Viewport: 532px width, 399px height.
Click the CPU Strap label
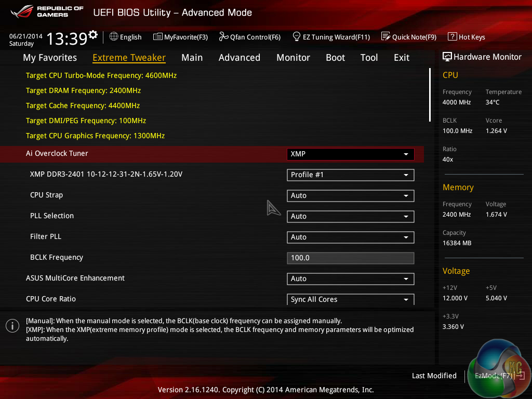tap(46, 195)
